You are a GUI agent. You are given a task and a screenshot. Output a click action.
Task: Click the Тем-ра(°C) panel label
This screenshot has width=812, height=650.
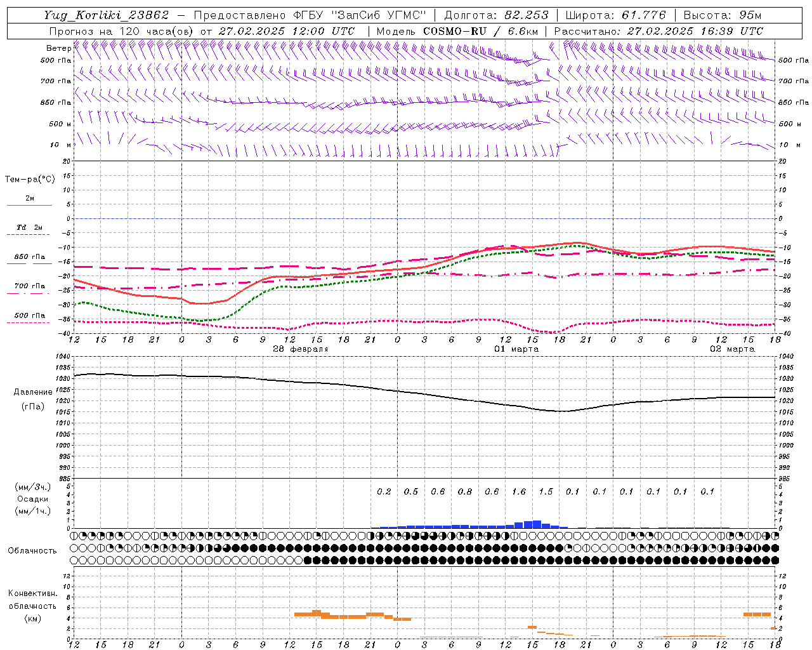30,180
